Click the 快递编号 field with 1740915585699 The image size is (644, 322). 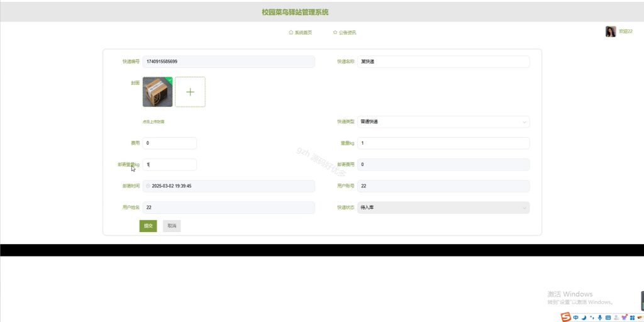[x=229, y=62]
